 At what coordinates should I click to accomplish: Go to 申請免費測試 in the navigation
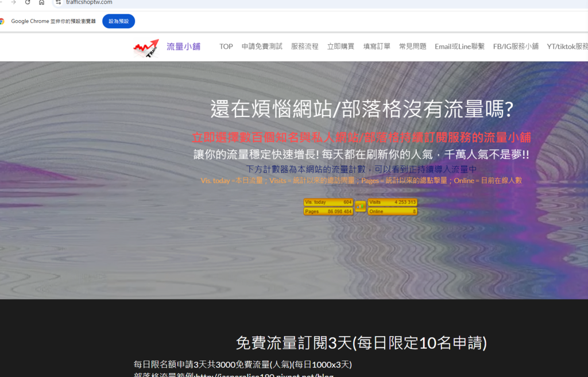(x=262, y=46)
